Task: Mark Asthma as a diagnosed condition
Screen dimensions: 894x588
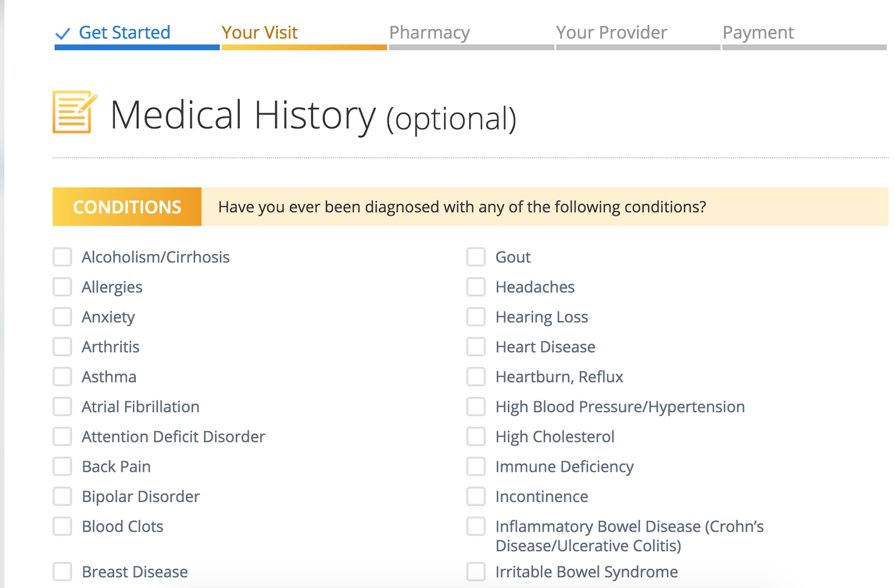Action: 63,377
